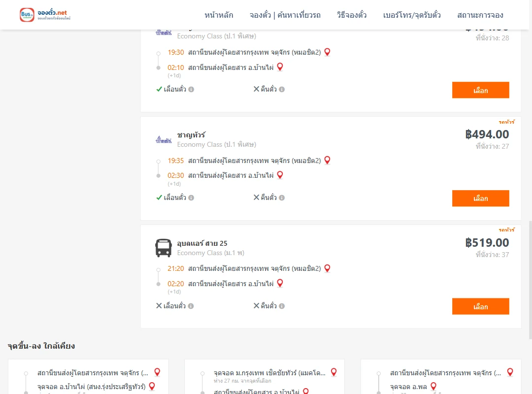The image size is (532, 394).
Task: Open map pin for 02:20 Ban Phai arrival
Action: (x=280, y=283)
